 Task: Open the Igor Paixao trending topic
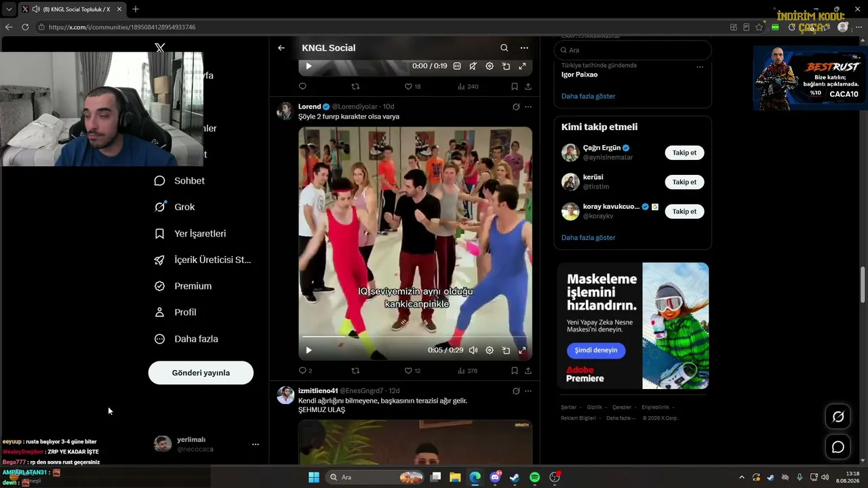point(580,75)
